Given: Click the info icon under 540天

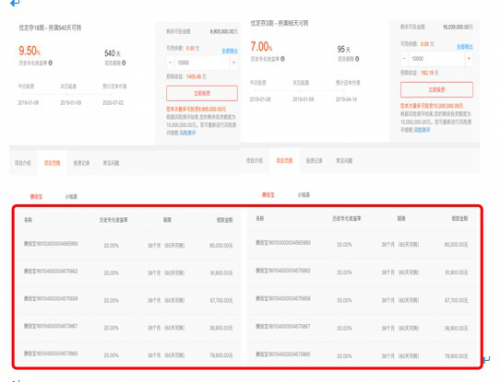Looking at the screenshot, I should point(124,63).
